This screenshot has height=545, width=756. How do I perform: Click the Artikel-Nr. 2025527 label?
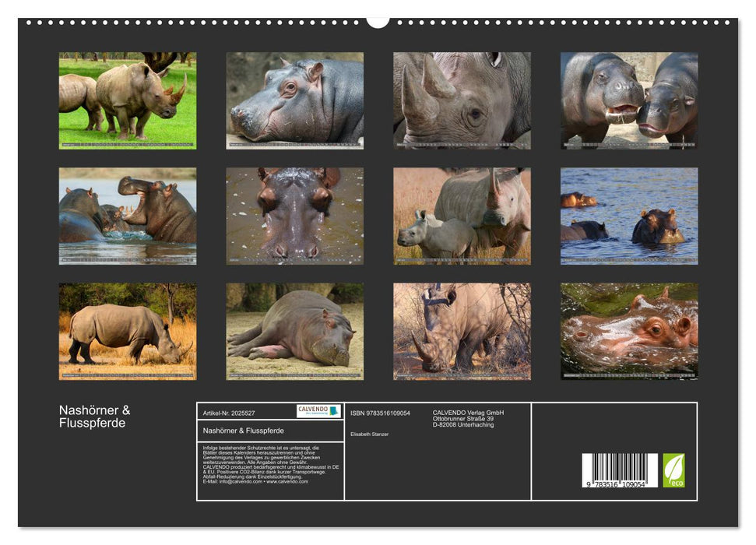pyautogui.click(x=229, y=413)
